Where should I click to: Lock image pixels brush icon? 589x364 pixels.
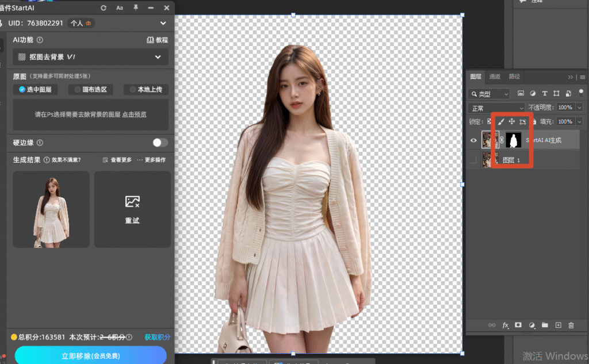point(501,121)
